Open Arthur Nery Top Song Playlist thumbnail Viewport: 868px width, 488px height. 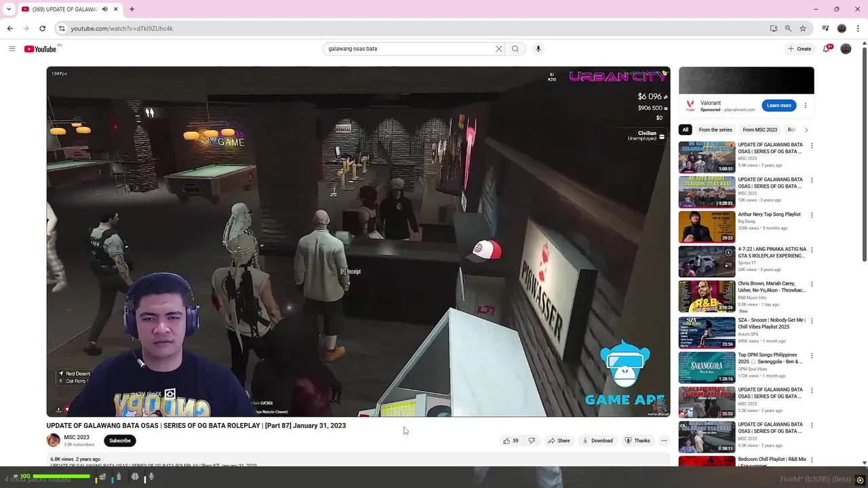click(x=707, y=226)
